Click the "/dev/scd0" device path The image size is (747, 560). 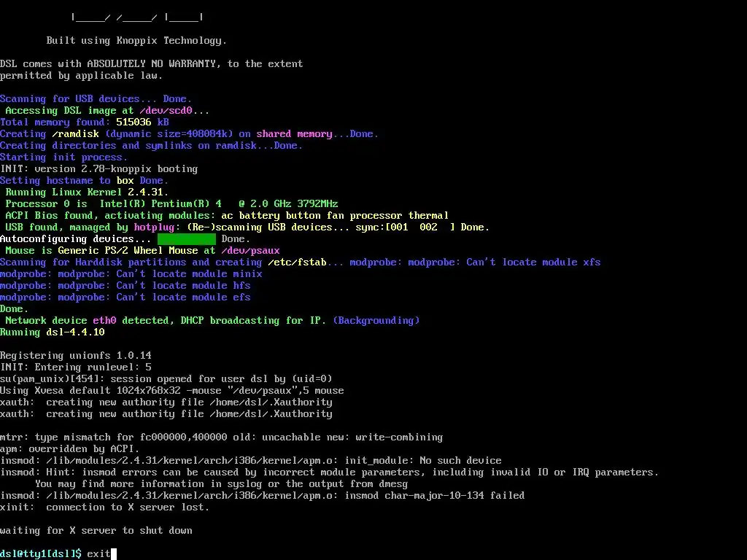tap(166, 111)
